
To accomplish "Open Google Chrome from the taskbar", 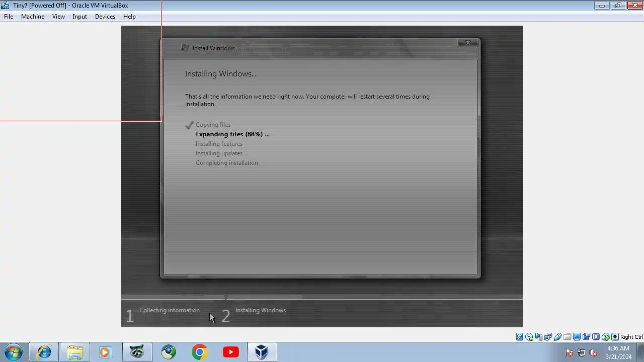I will pos(199,352).
